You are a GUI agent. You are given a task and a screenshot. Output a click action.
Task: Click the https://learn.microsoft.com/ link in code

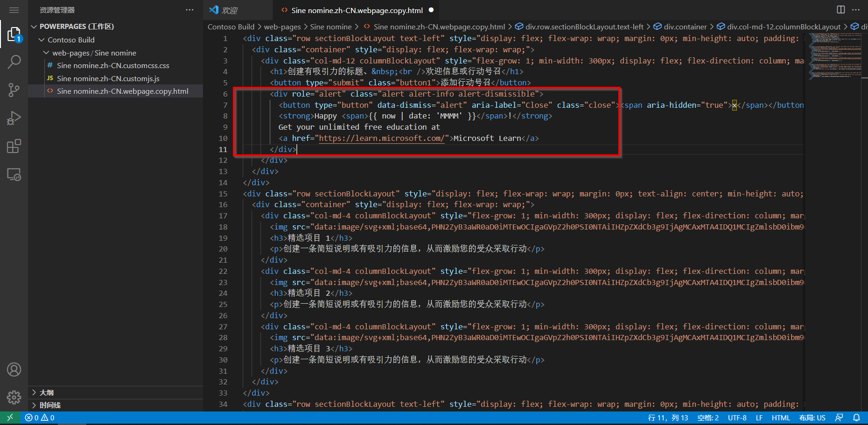(x=382, y=138)
